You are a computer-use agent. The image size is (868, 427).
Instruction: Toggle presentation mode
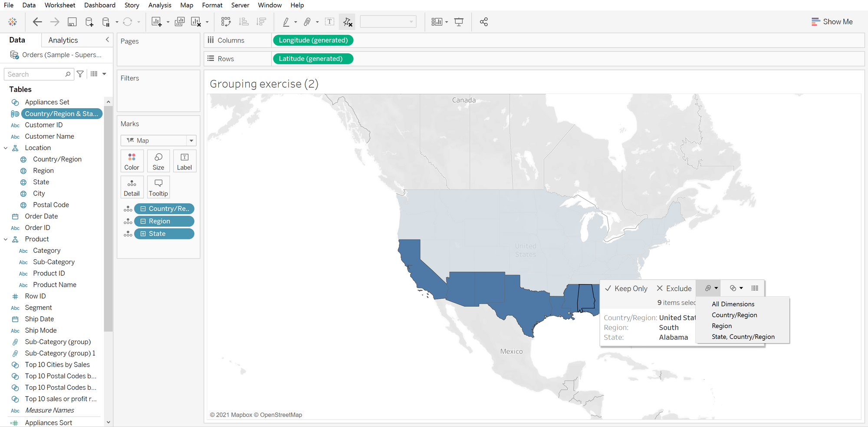coord(459,22)
